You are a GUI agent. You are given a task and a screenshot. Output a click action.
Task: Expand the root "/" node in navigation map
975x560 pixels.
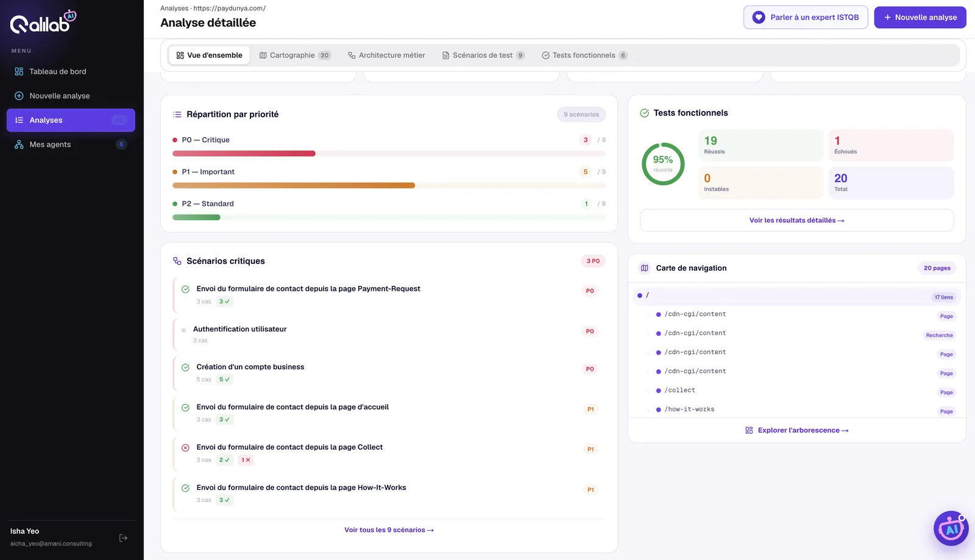796,296
